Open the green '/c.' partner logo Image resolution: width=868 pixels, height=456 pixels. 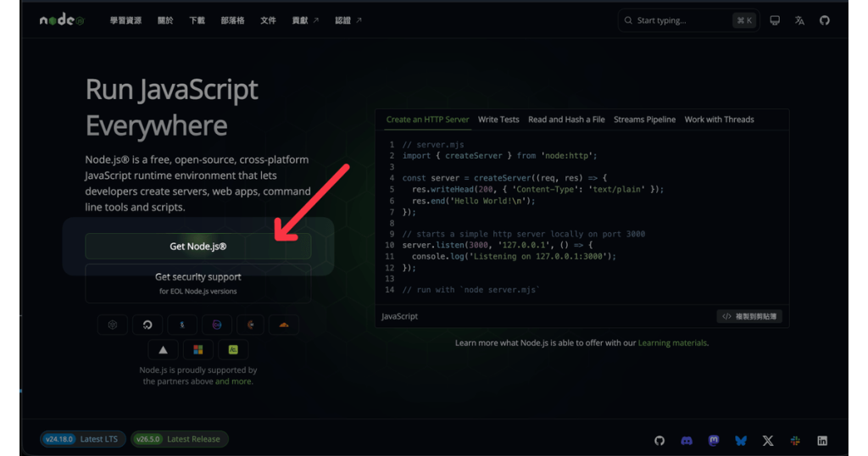pos(233,350)
